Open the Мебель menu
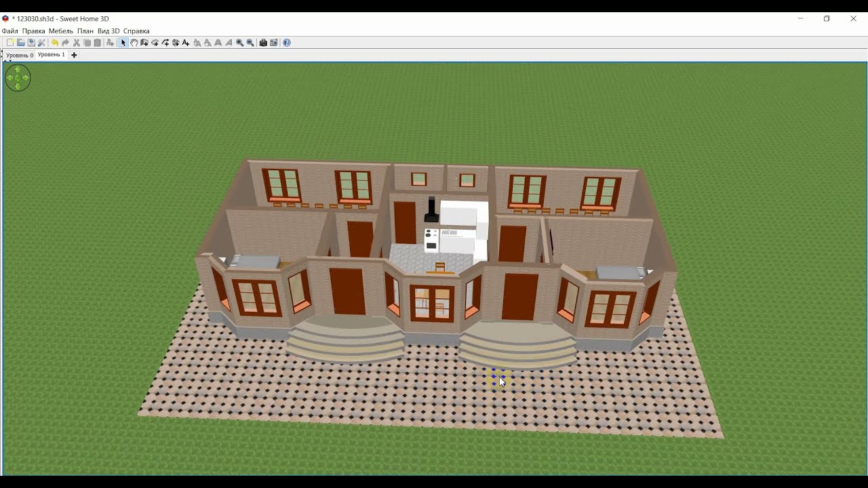Image resolution: width=868 pixels, height=488 pixels. point(61,31)
